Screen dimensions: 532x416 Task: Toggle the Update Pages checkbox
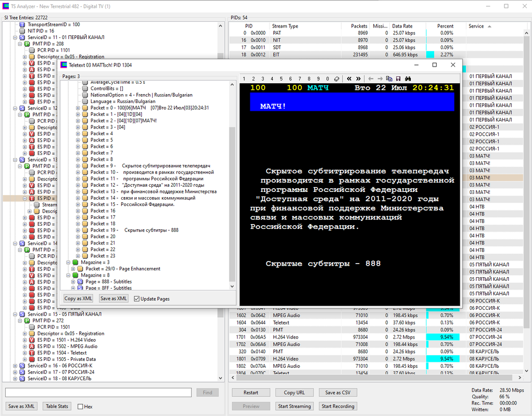137,298
